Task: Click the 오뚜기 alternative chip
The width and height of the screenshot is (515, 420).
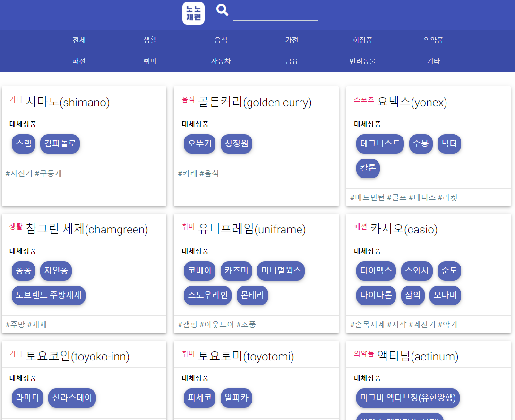Action: (x=200, y=144)
